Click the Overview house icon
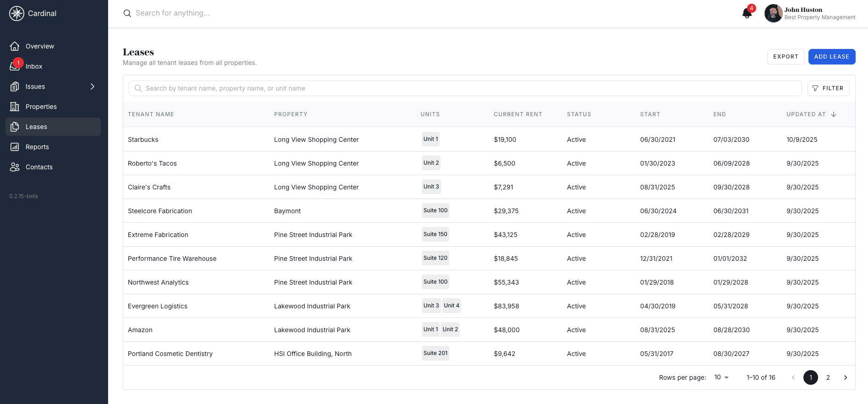The image size is (868, 404). click(15, 46)
